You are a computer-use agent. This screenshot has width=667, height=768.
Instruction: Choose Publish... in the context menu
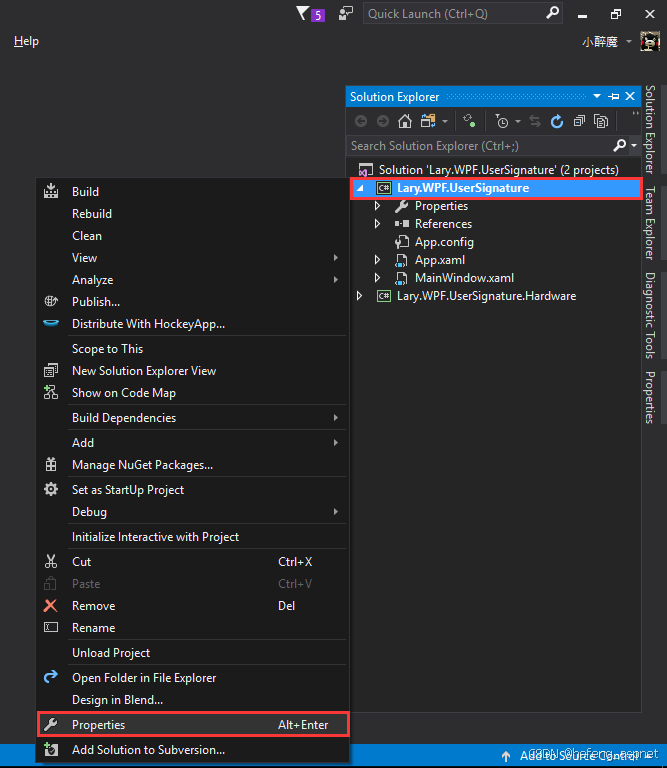tap(192, 302)
